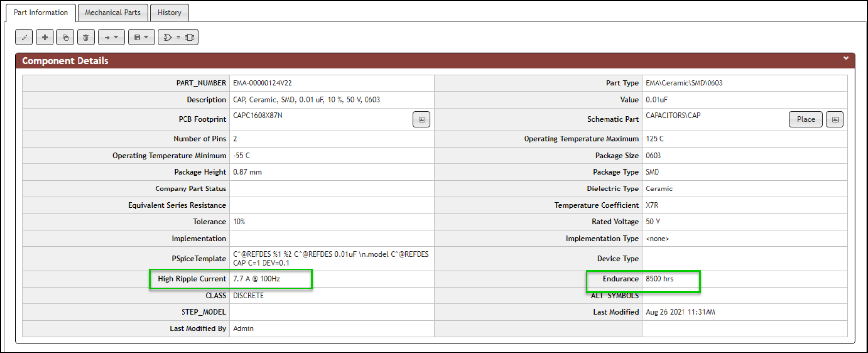The image size is (868, 353).
Task: Click part number EMA-00000124V22
Action: tap(263, 83)
